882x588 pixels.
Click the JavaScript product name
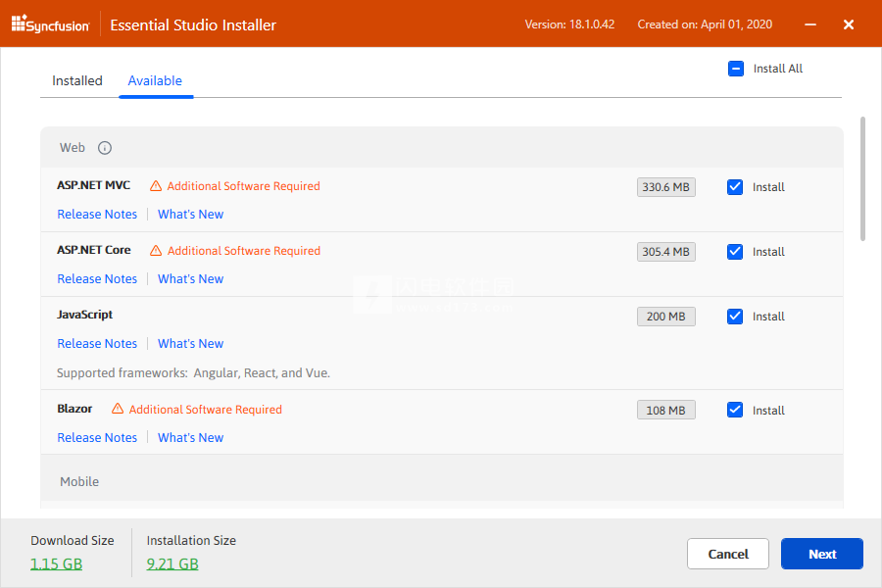pos(84,315)
